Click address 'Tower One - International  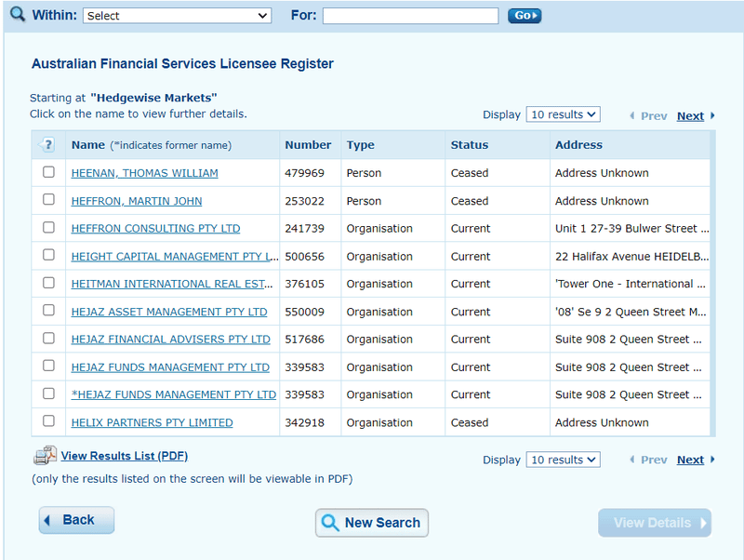click(x=631, y=284)
